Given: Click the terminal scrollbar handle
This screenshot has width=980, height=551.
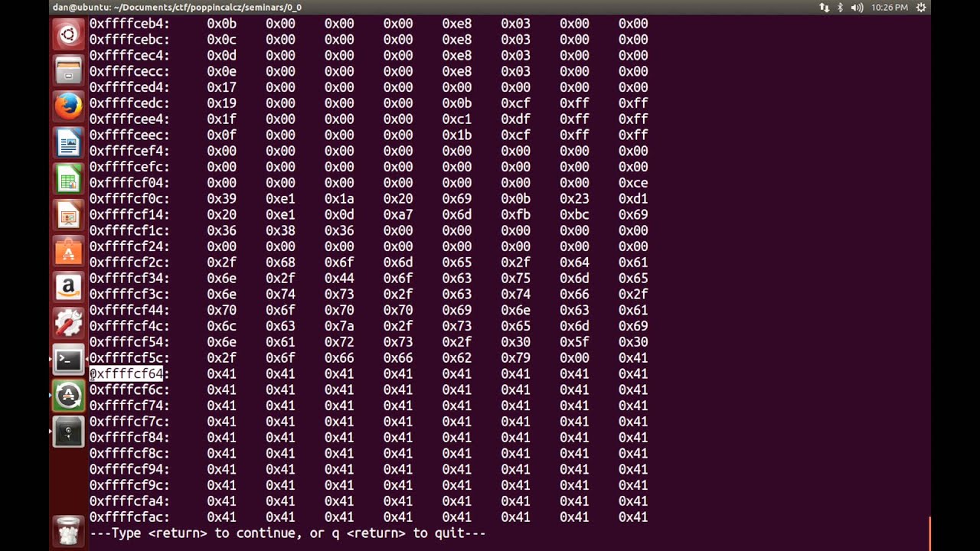Looking at the screenshot, I should coord(929,534).
